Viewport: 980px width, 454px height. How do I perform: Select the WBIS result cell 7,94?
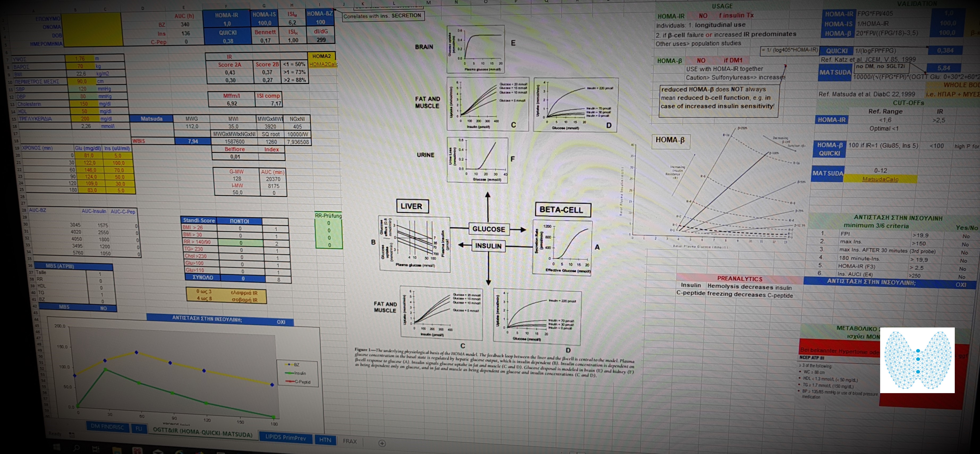tap(193, 141)
